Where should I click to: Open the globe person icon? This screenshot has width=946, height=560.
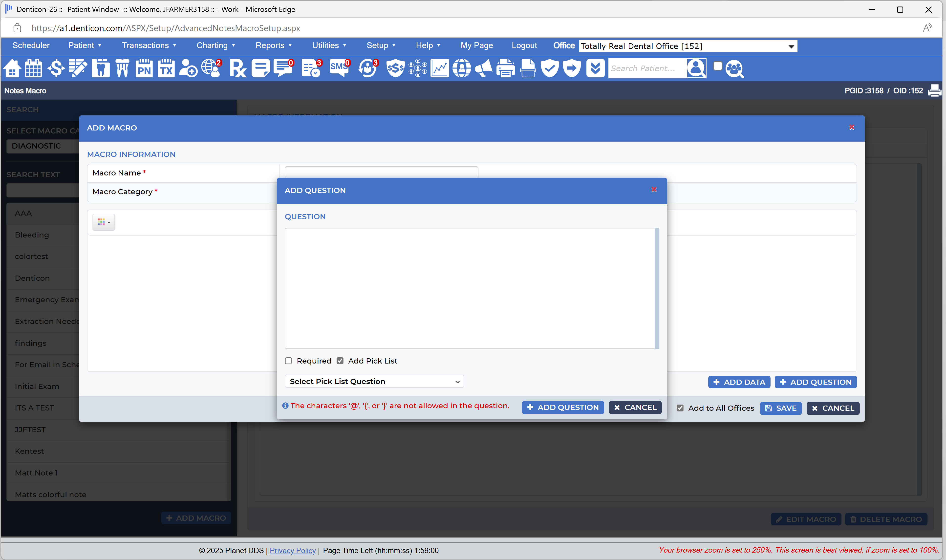pyautogui.click(x=461, y=68)
